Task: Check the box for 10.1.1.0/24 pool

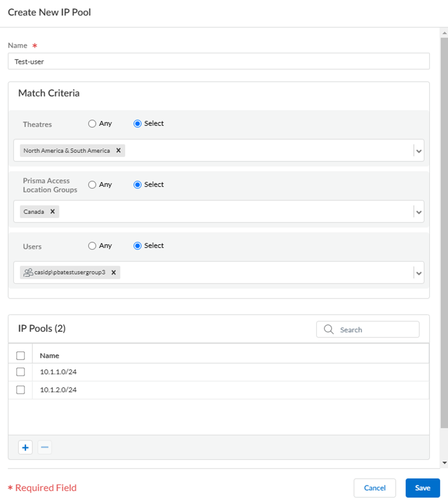Action: (20, 372)
